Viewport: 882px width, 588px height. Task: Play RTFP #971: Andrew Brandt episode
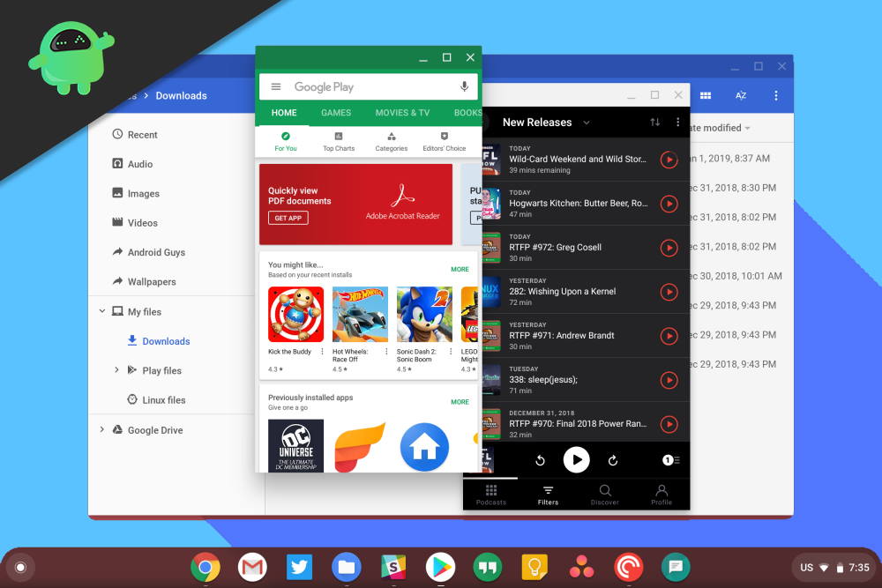[x=669, y=336]
